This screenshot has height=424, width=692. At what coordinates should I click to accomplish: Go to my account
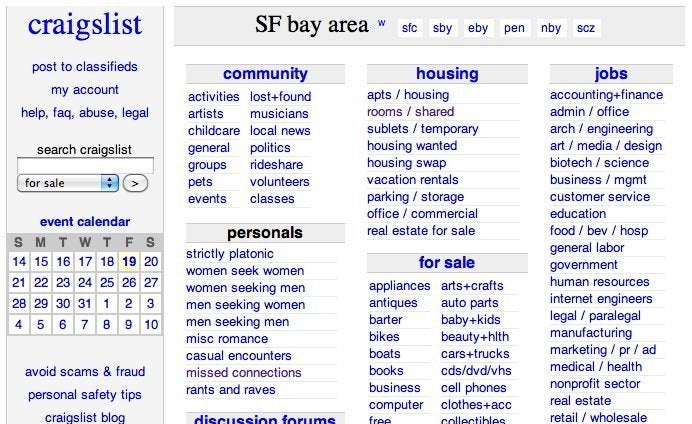point(85,90)
